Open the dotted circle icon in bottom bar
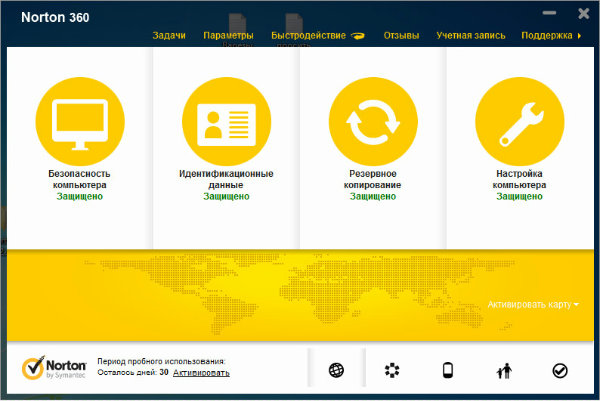The image size is (600, 401). point(392,371)
